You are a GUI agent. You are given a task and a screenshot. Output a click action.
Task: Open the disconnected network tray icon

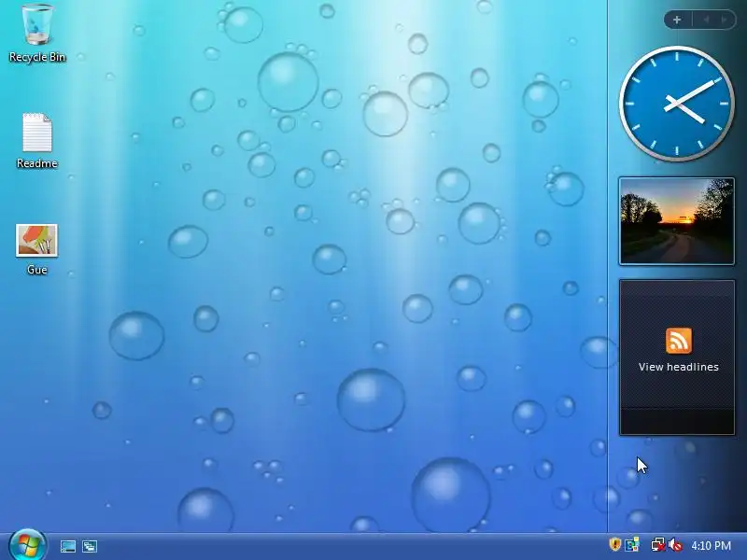tap(658, 545)
